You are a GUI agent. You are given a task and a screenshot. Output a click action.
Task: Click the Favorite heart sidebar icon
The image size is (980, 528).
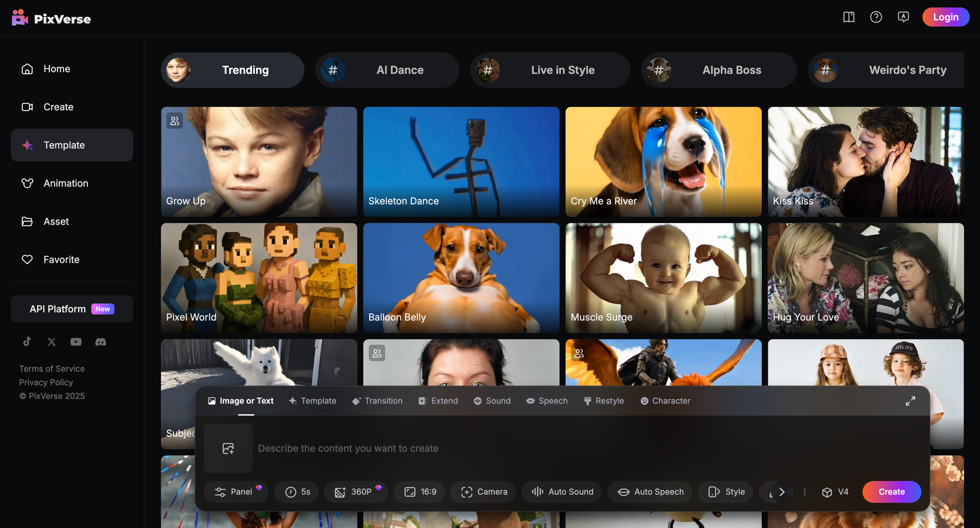click(x=27, y=260)
